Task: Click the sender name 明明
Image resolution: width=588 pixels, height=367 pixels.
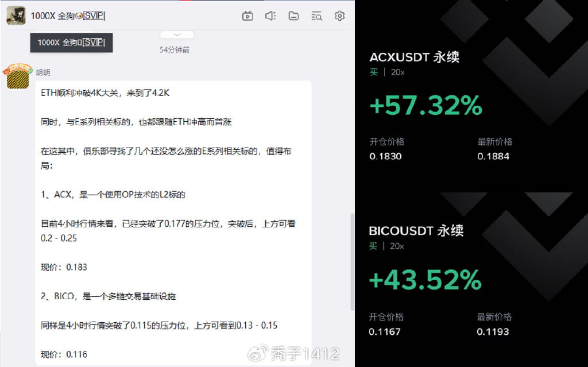Action: (x=43, y=72)
